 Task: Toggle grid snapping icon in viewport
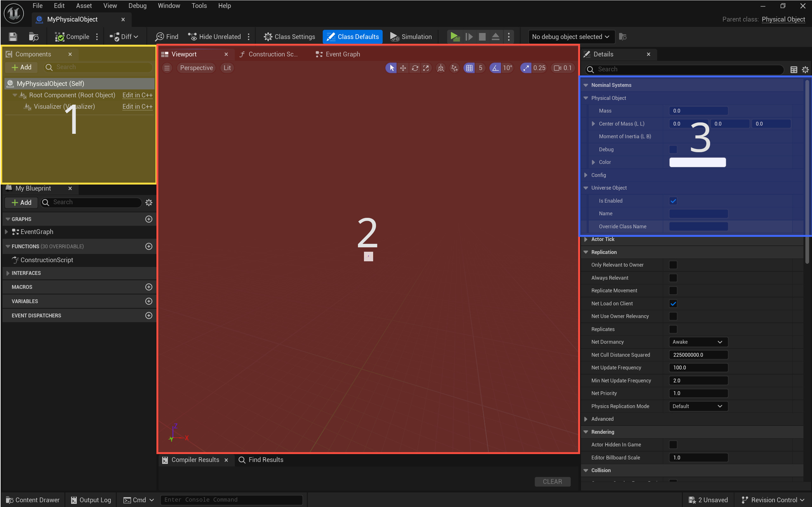tap(469, 68)
